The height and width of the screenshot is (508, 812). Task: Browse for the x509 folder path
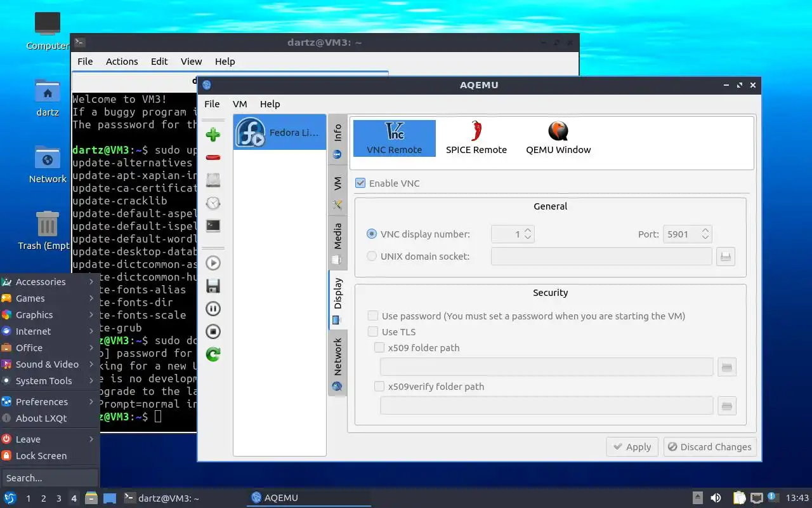727,367
